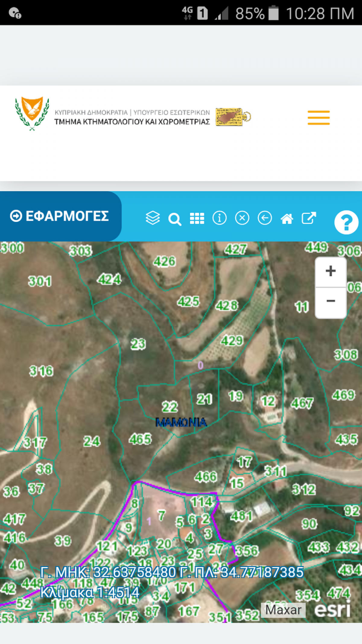The width and height of the screenshot is (362, 644).
Task: Open the grid basemap gallery icon
Action: click(197, 218)
